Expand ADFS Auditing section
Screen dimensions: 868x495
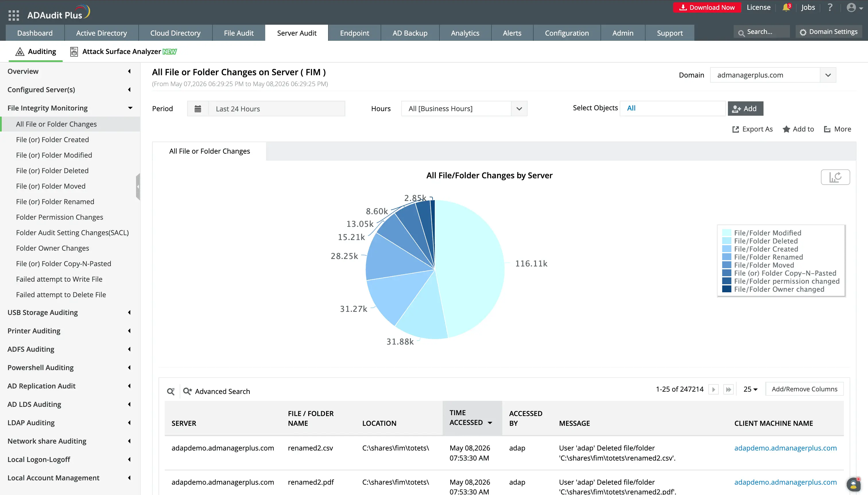coord(70,349)
